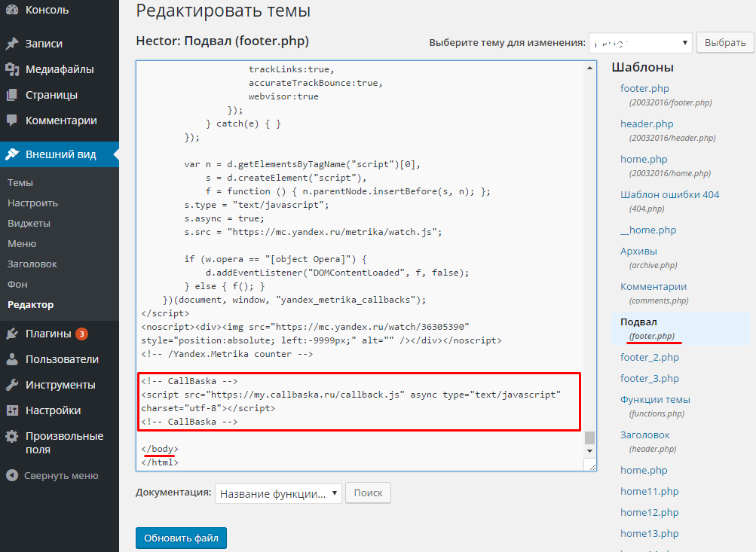Open the home13.php template
The width and height of the screenshot is (756, 552).
coord(650,534)
